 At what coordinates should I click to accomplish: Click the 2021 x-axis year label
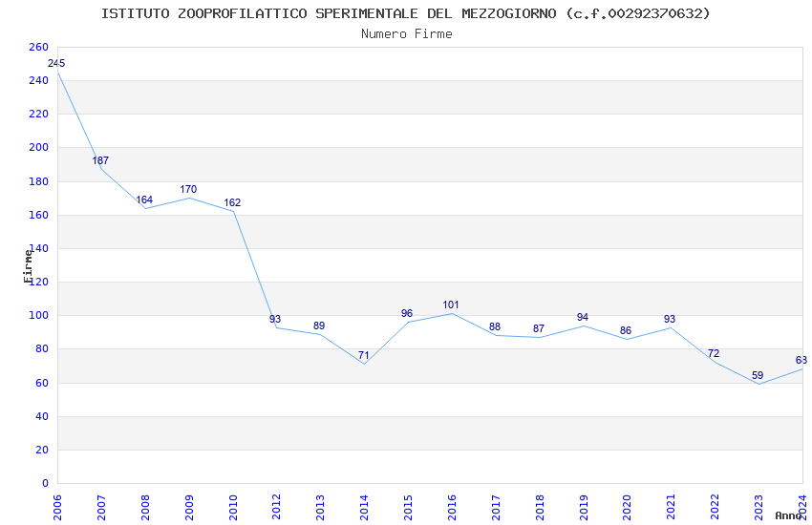[x=672, y=508]
